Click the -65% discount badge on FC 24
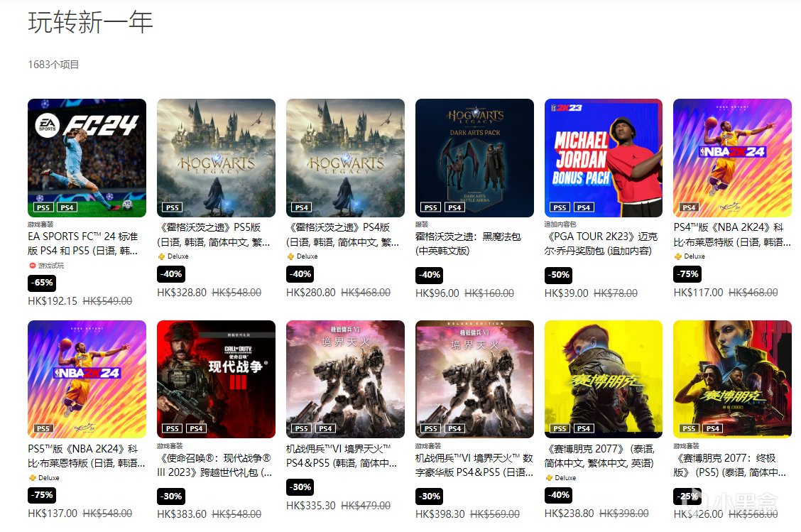Viewport: 801px width, 532px height. (42, 283)
